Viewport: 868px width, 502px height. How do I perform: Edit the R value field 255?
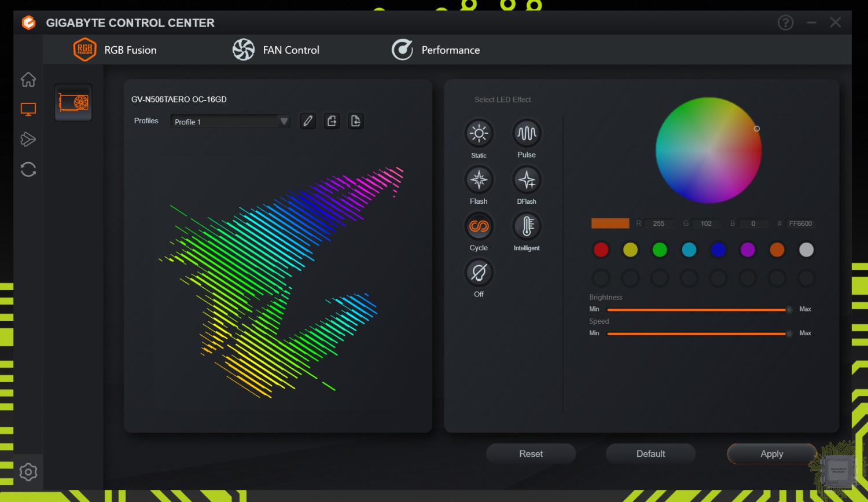(659, 223)
